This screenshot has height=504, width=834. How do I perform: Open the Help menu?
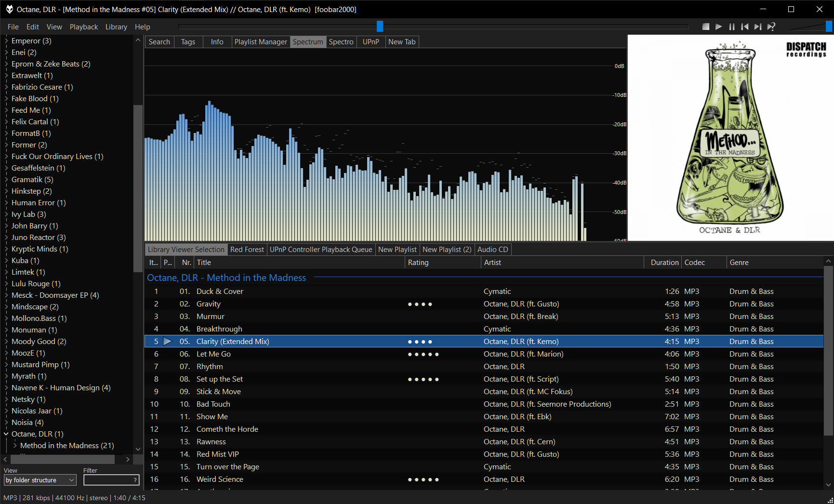142,27
